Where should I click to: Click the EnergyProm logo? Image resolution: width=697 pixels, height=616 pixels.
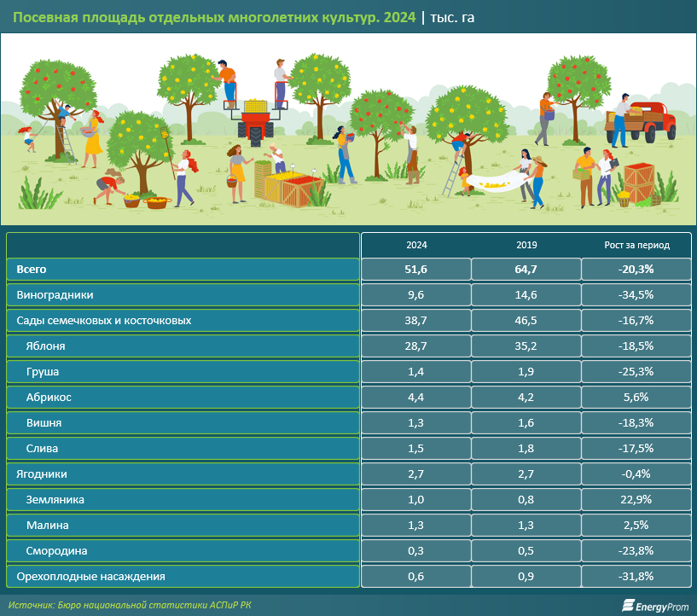click(x=654, y=606)
